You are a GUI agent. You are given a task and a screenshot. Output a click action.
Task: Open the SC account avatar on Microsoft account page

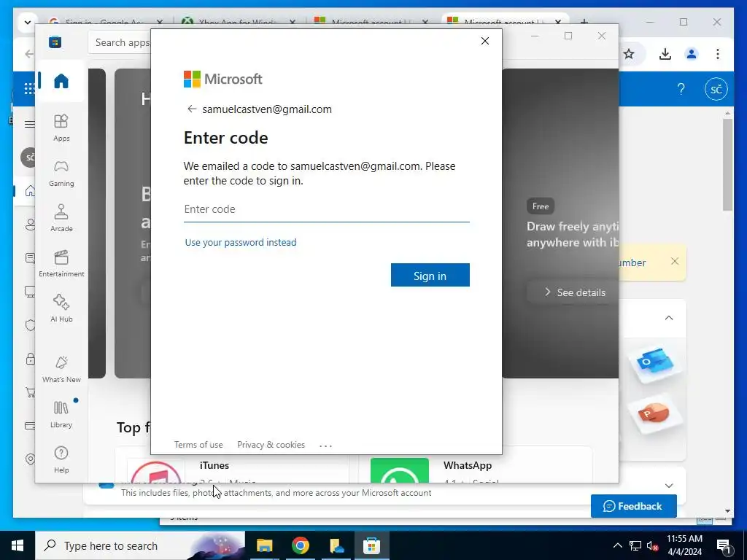coord(716,89)
